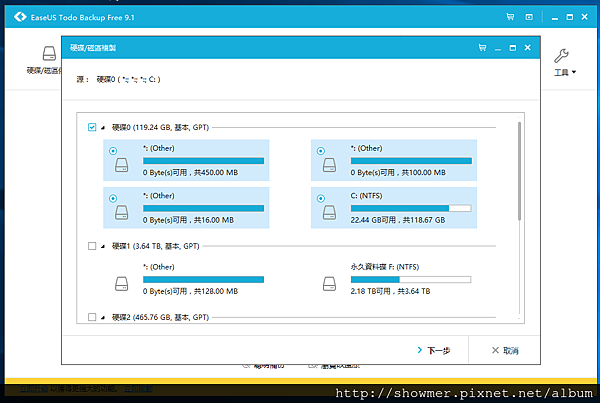The height and width of the screenshot is (403, 600).
Task: Uncheck the Disk 0 (119.24 GB) checkbox
Action: point(92,127)
